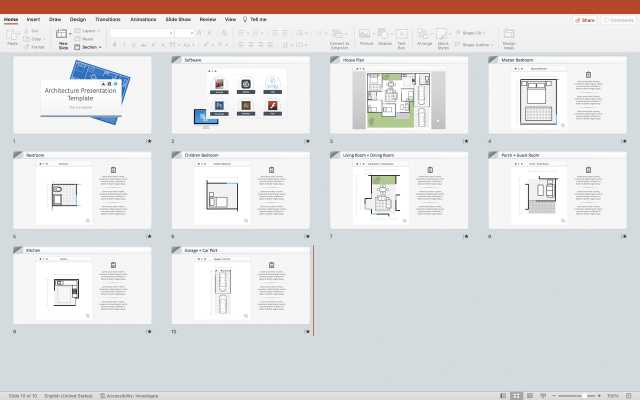Open the Transitions ribbon tab
Screen dimensions: 640x400
point(107,19)
